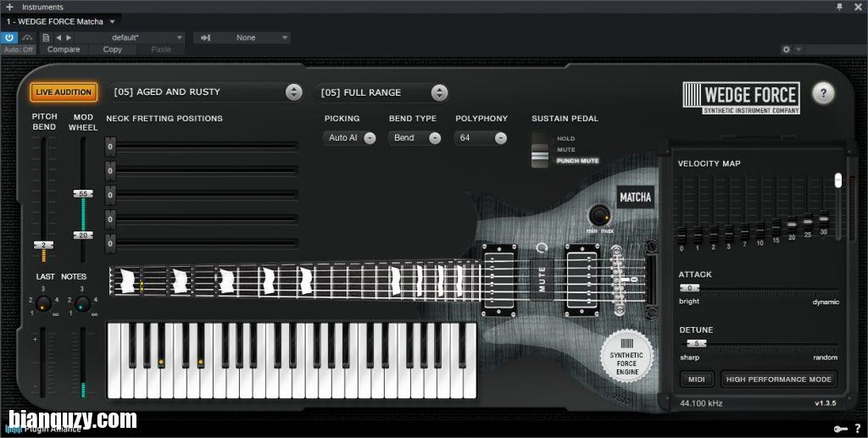Step the FULL RANGE selector arrows
This screenshot has height=438, width=868.
click(439, 92)
